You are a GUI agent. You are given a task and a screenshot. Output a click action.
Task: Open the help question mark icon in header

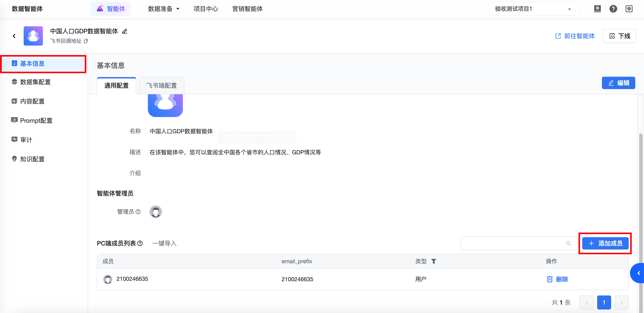point(613,9)
